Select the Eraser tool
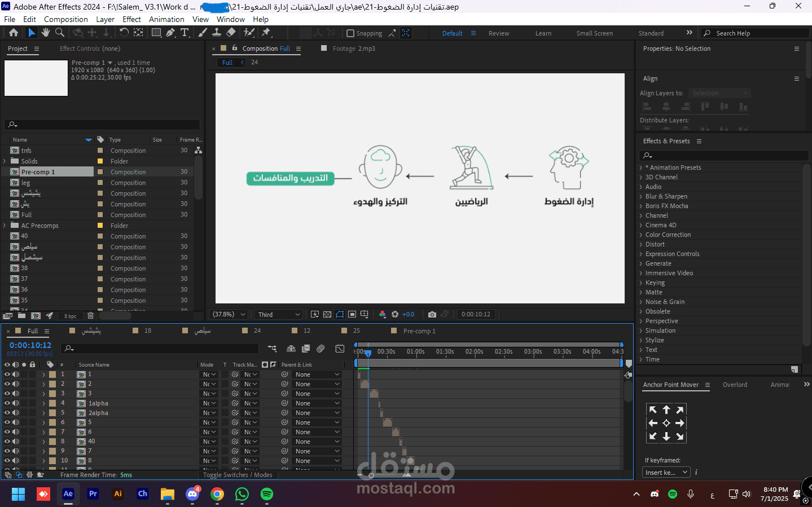Screen dimensions: 812x507 pyautogui.click(x=231, y=33)
